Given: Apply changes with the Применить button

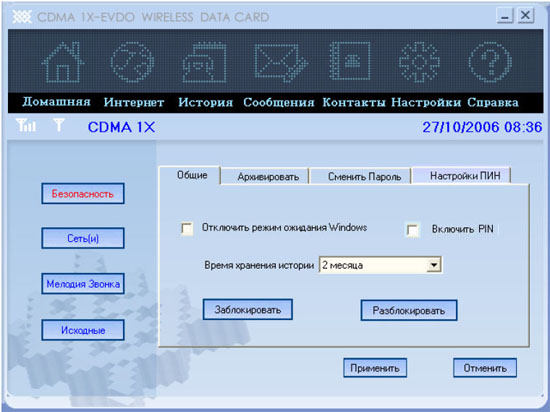Looking at the screenshot, I should 375,368.
